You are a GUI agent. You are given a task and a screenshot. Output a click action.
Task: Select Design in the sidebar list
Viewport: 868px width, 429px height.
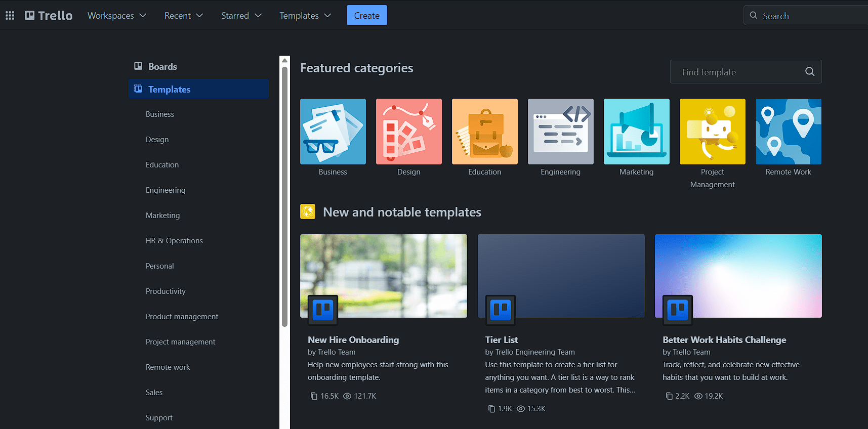[157, 140]
